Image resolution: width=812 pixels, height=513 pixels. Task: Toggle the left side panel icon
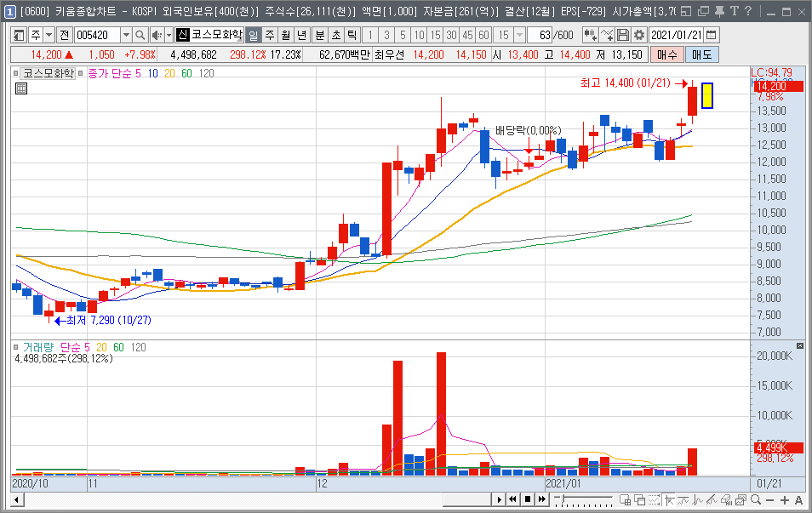[19, 35]
